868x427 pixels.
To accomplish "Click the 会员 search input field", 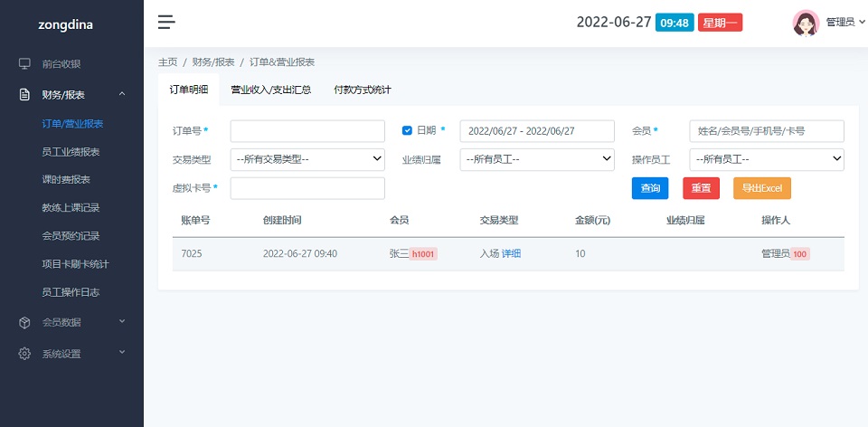I will click(767, 131).
